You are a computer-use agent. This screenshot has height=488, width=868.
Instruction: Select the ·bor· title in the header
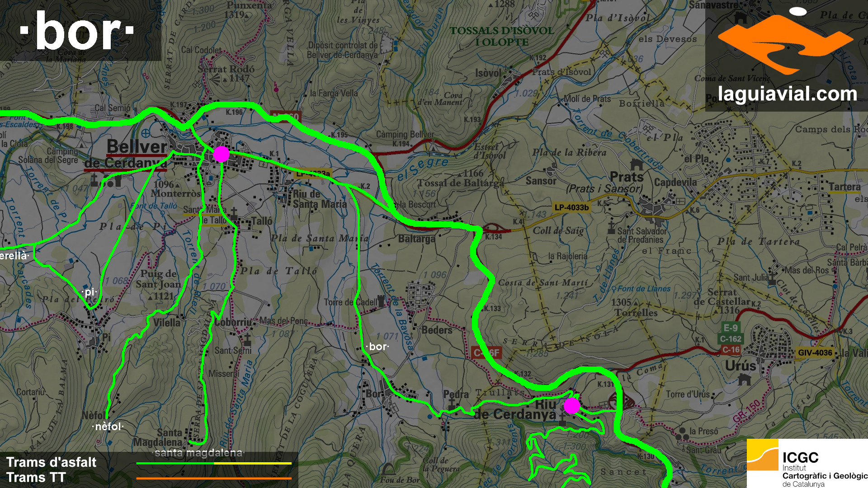pyautogui.click(x=77, y=31)
